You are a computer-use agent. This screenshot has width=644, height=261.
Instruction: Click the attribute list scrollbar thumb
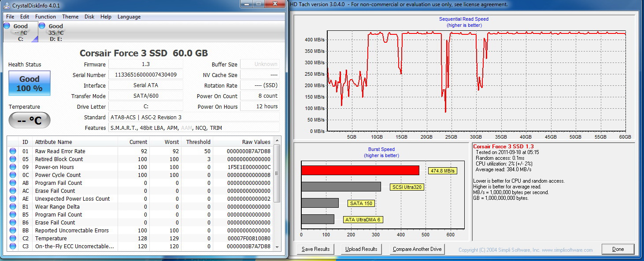coord(277,173)
